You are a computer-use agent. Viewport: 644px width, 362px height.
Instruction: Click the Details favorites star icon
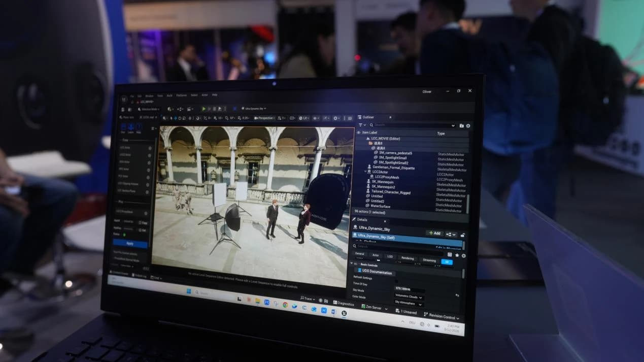(457, 255)
